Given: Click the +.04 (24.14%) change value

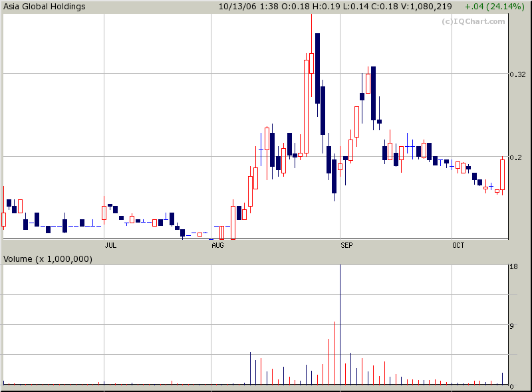Looking at the screenshot, I should click(x=494, y=7).
